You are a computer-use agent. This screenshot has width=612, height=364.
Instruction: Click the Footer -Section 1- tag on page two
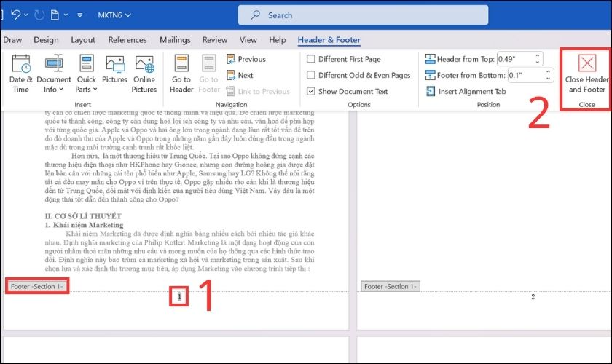click(x=391, y=286)
